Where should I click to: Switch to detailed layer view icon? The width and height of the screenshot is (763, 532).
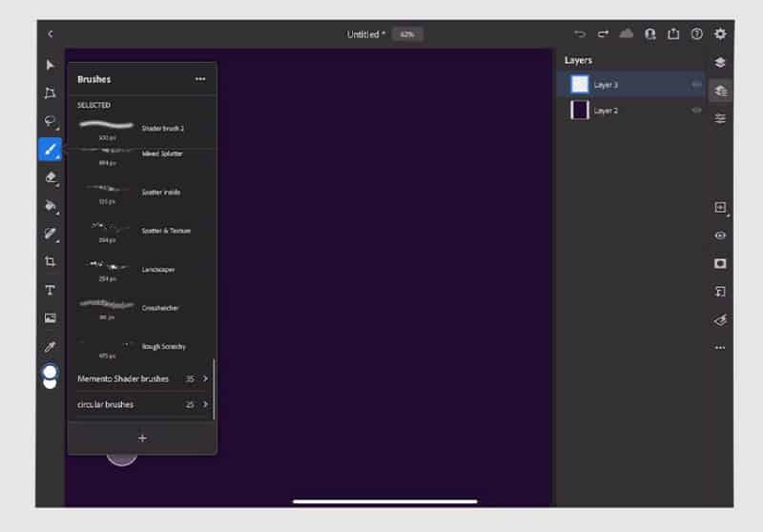click(721, 91)
